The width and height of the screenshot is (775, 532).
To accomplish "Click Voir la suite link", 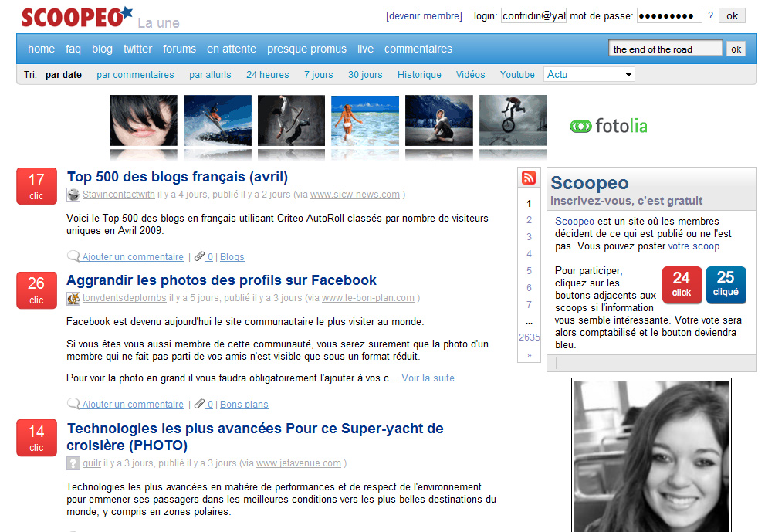I will (x=428, y=378).
